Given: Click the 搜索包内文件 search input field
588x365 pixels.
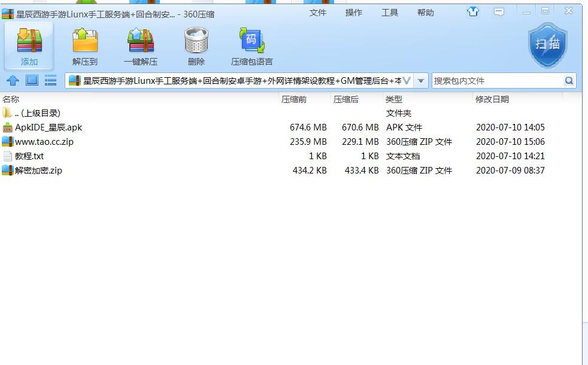Looking at the screenshot, I should (x=496, y=81).
